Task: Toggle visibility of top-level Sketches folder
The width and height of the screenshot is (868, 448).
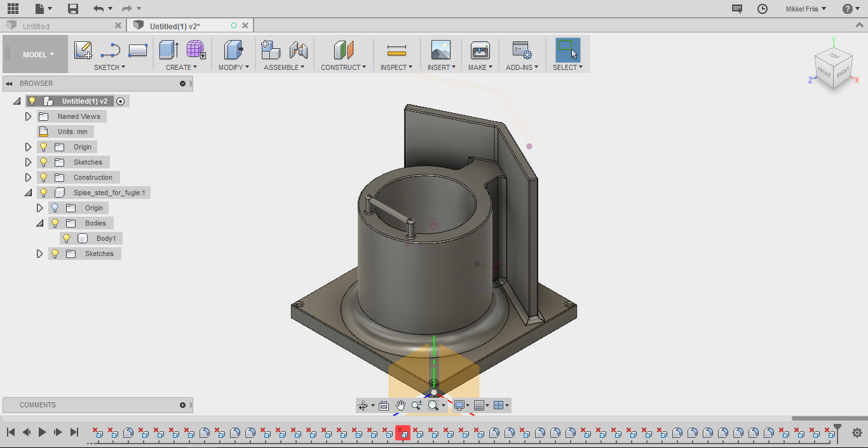Action: 44,162
